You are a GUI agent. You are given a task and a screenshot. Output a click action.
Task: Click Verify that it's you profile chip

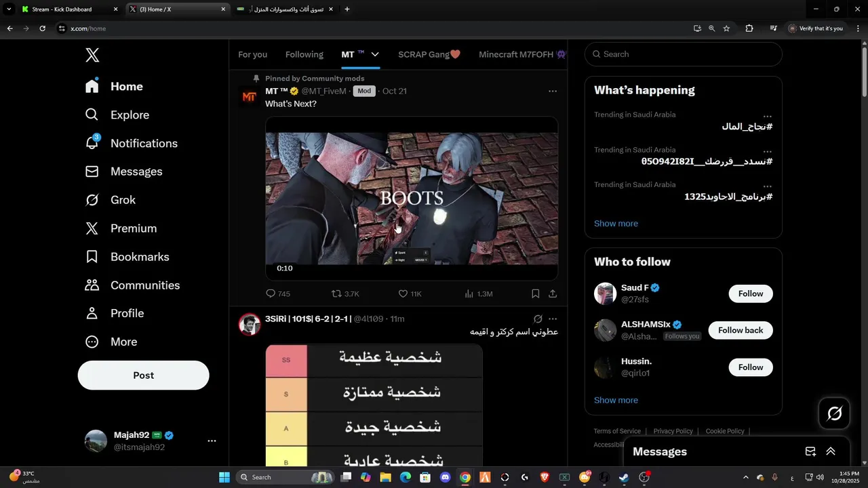click(x=816, y=28)
